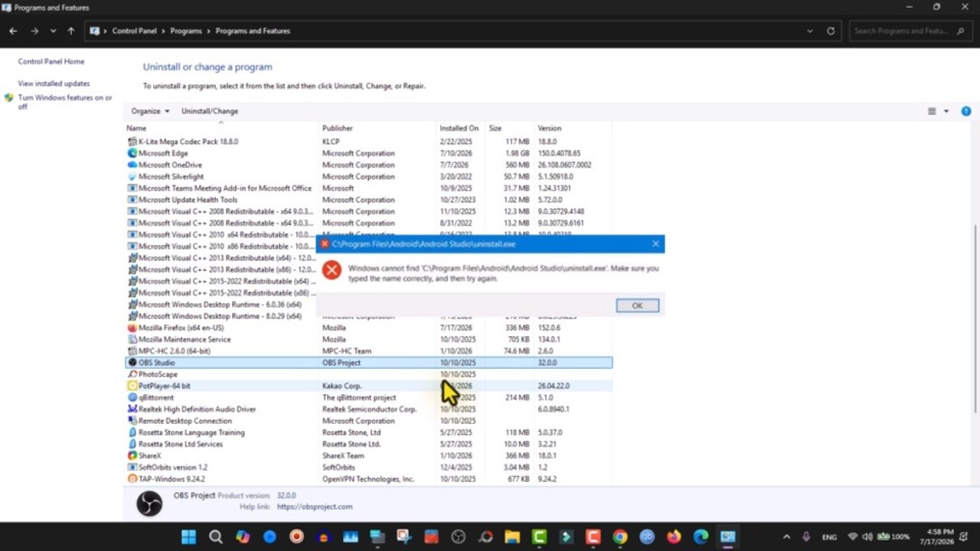Sort by the Installed On column
The image size is (980, 551).
point(460,128)
